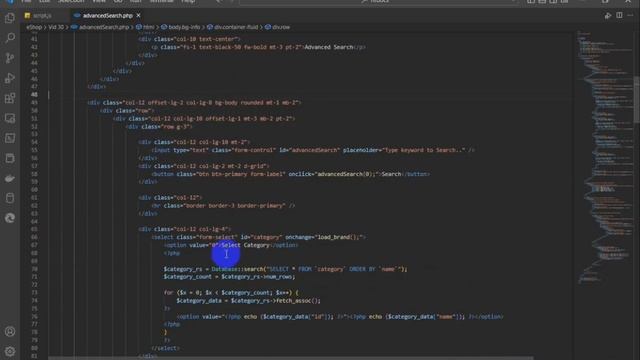Click the 'col-12 offset-lg-2' div line

pyautogui.click(x=194, y=102)
